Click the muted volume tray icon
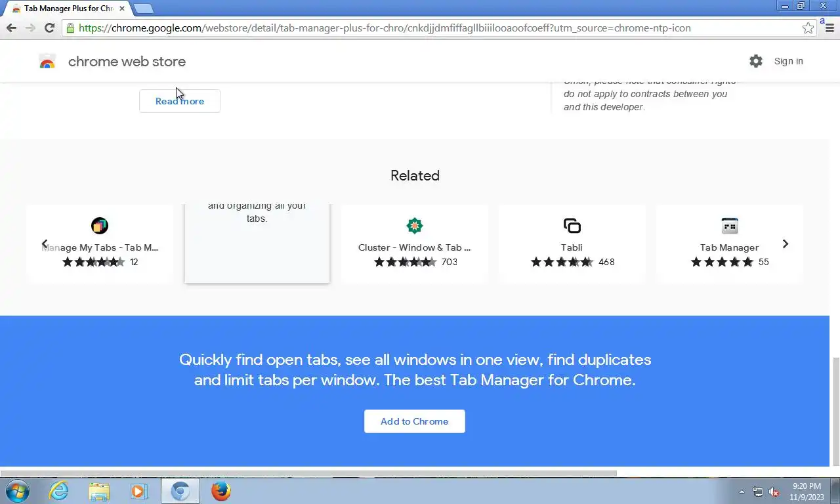Viewport: 840px width, 504px height. coord(774,492)
